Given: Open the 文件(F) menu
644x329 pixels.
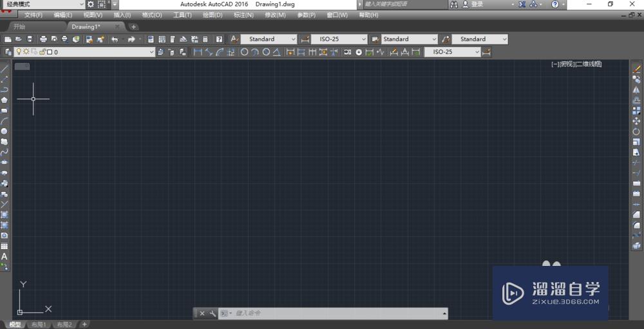Looking at the screenshot, I should [x=33, y=15].
